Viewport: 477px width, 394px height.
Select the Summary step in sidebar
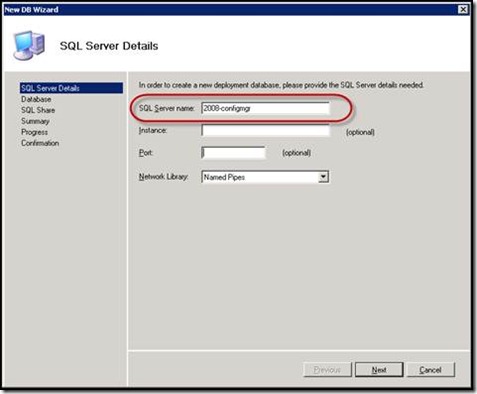[35, 121]
